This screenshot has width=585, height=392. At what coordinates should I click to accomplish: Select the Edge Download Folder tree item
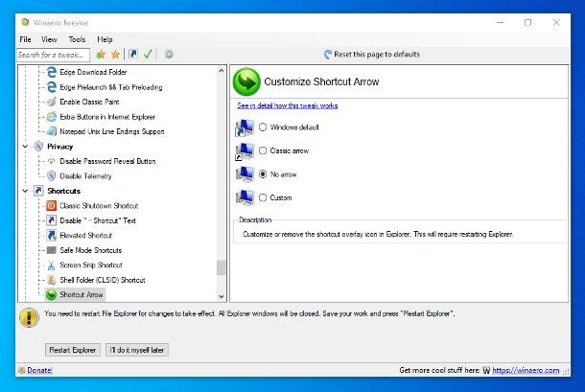pyautogui.click(x=93, y=72)
